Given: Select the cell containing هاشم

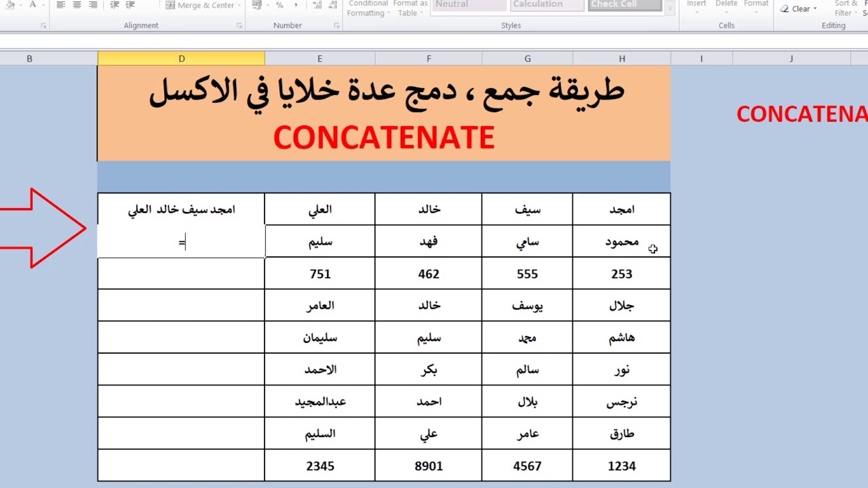Looking at the screenshot, I should coord(622,338).
